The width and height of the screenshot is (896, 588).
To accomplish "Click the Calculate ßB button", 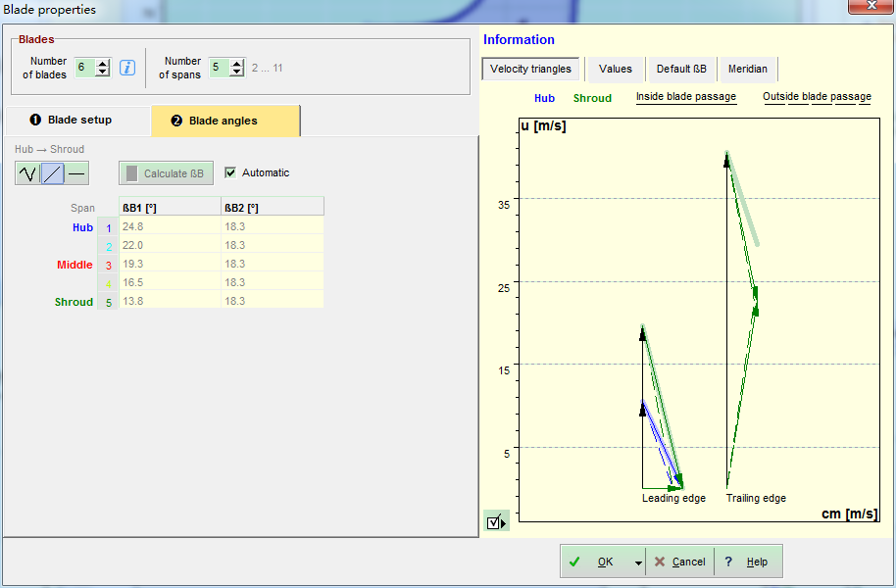I will (x=167, y=173).
